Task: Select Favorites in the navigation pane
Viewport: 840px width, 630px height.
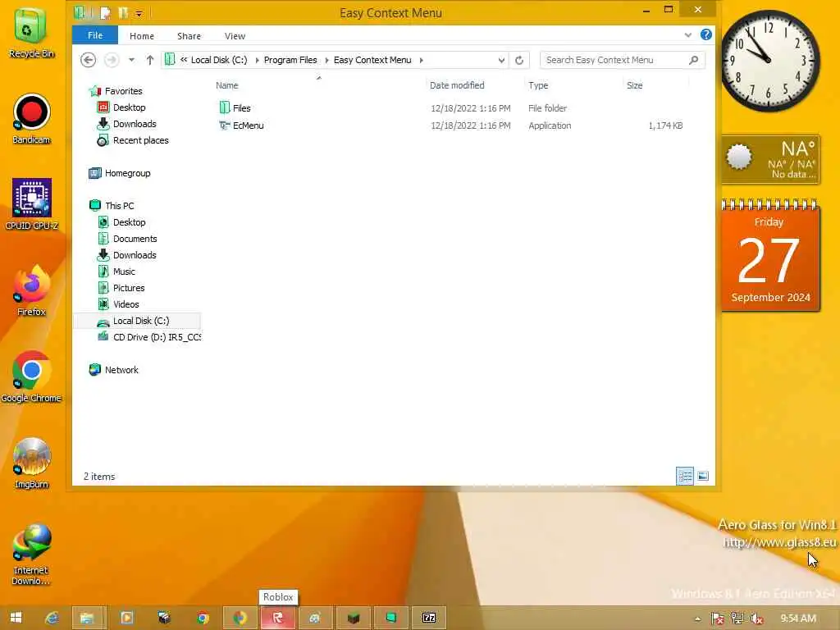Action: tap(123, 91)
